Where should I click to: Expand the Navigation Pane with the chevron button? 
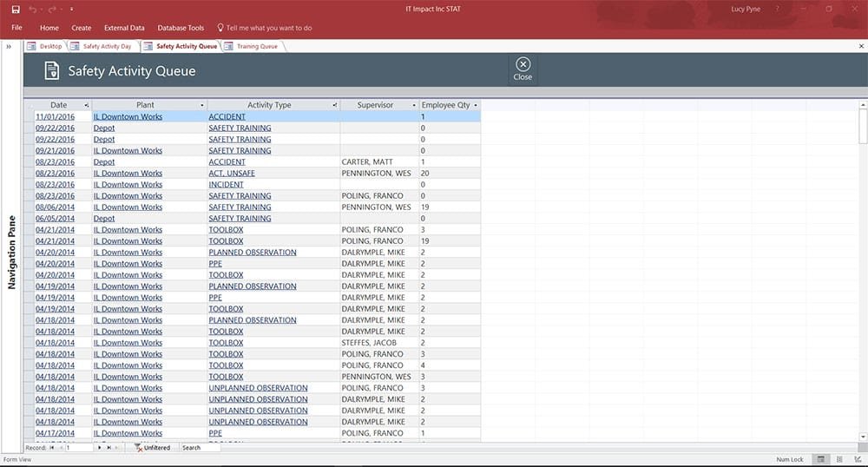[9, 47]
